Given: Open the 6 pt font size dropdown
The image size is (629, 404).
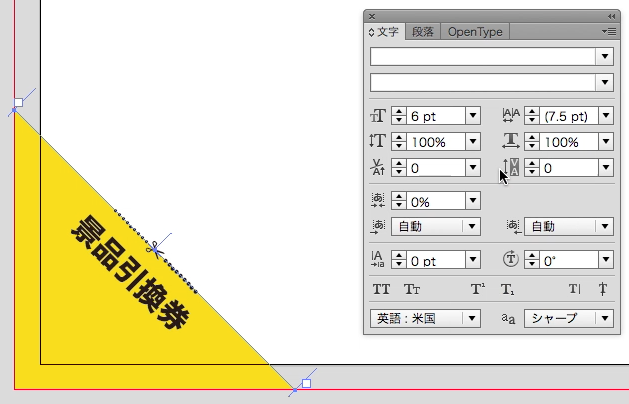Looking at the screenshot, I should [x=473, y=116].
